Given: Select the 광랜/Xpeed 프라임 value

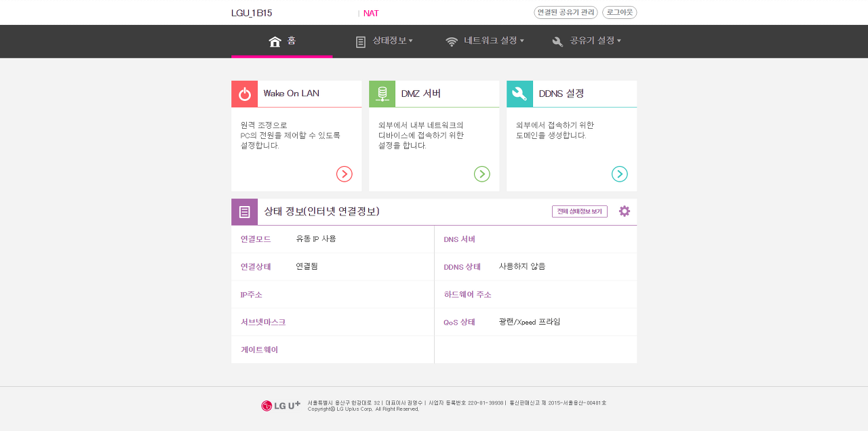Looking at the screenshot, I should [530, 323].
